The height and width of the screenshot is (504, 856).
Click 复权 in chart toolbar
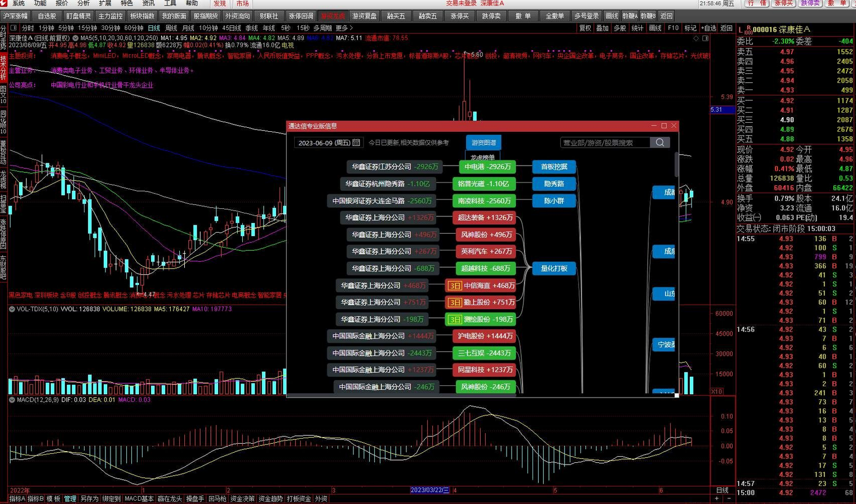[x=586, y=28]
